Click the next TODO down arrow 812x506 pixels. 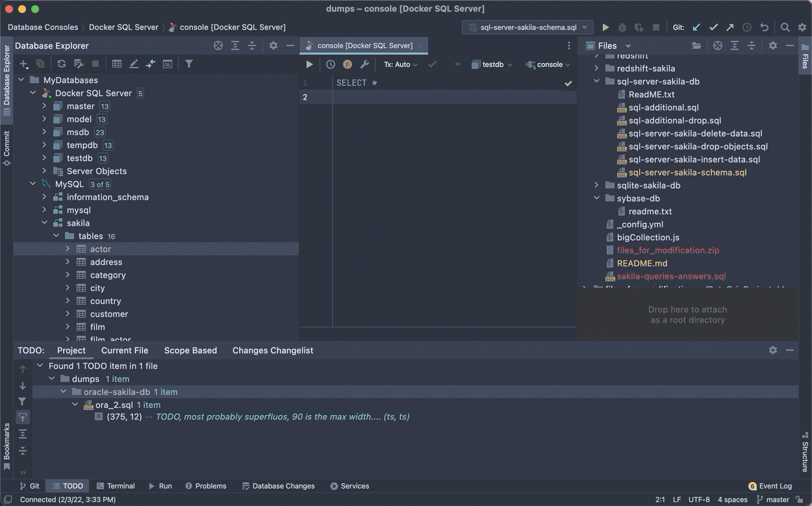[x=23, y=385]
